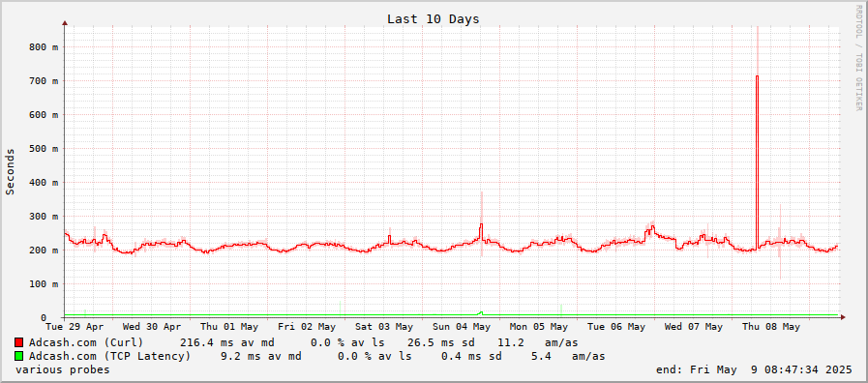Screen dimensions: 868x383
Task: Click the 'Thu 08 May' x-axis date label
Action: coord(771,327)
